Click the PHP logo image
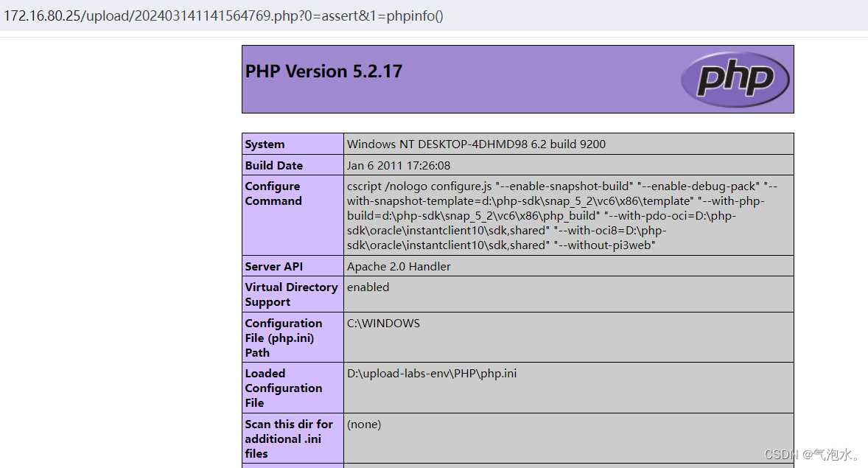 point(735,79)
